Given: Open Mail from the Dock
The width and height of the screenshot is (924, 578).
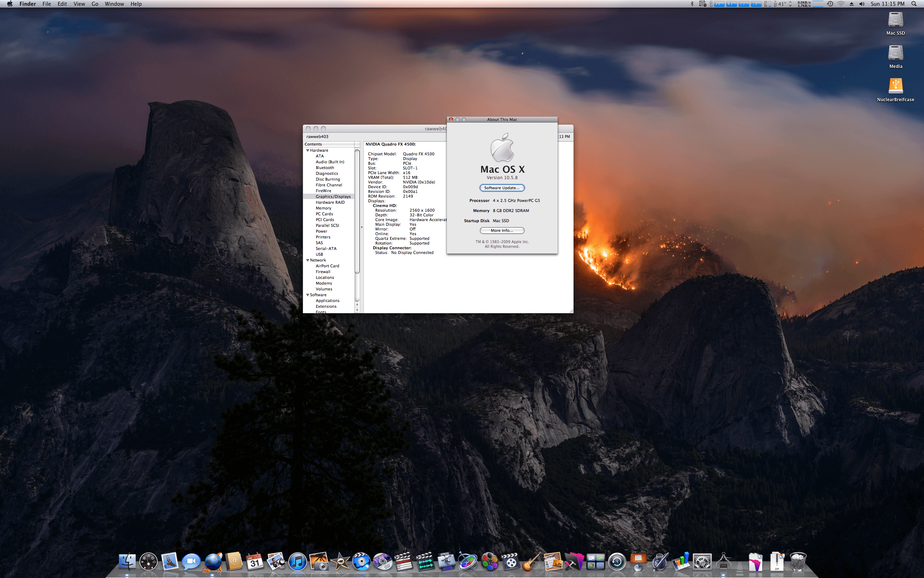Looking at the screenshot, I should click(x=170, y=561).
